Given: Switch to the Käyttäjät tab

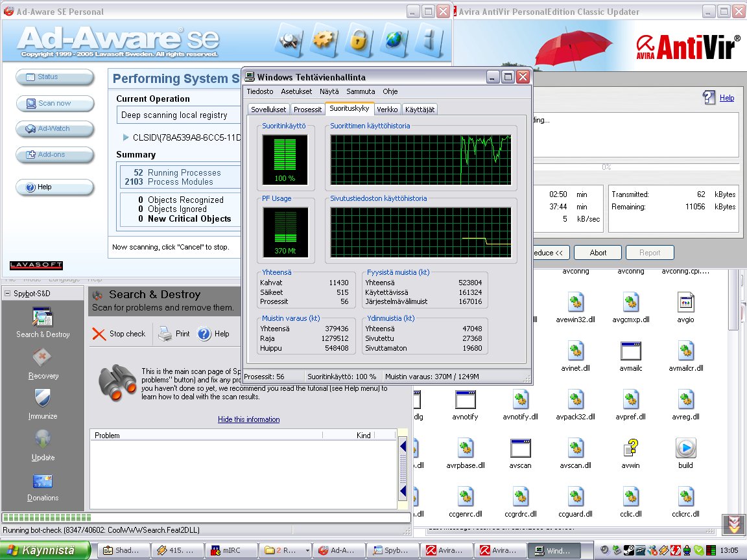Looking at the screenshot, I should click(420, 109).
